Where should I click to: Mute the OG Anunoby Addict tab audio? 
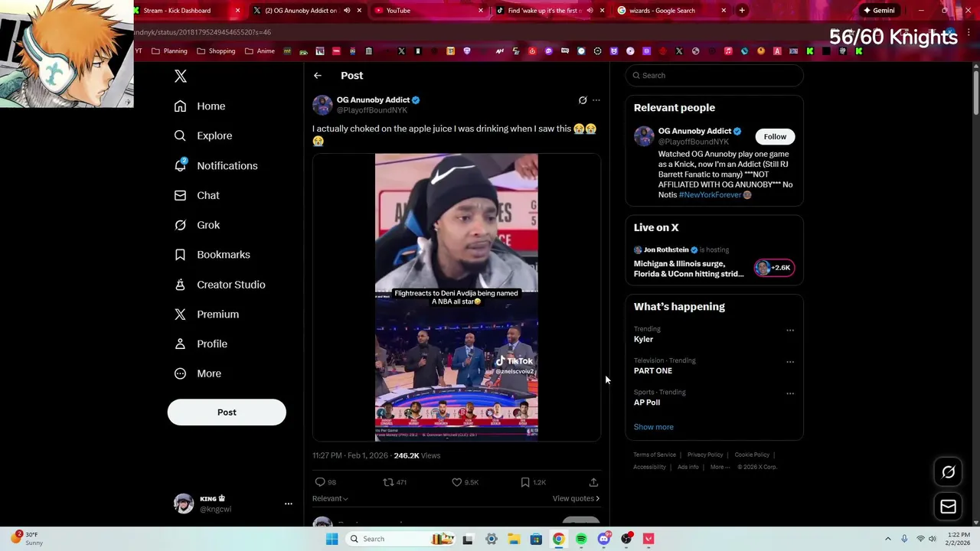[x=347, y=11]
